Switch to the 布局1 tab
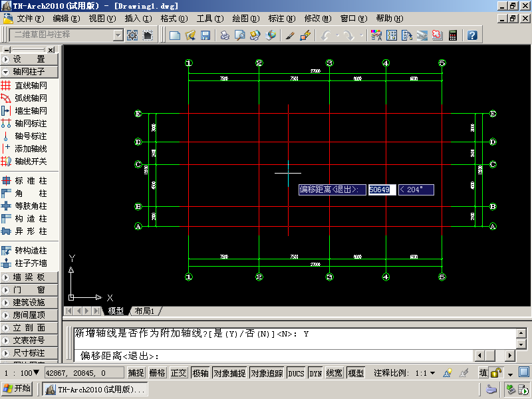The image size is (532, 399). point(144,311)
